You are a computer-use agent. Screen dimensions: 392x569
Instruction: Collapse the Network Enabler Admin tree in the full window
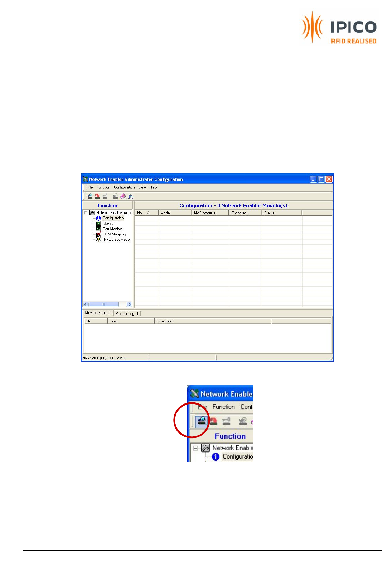point(86,213)
